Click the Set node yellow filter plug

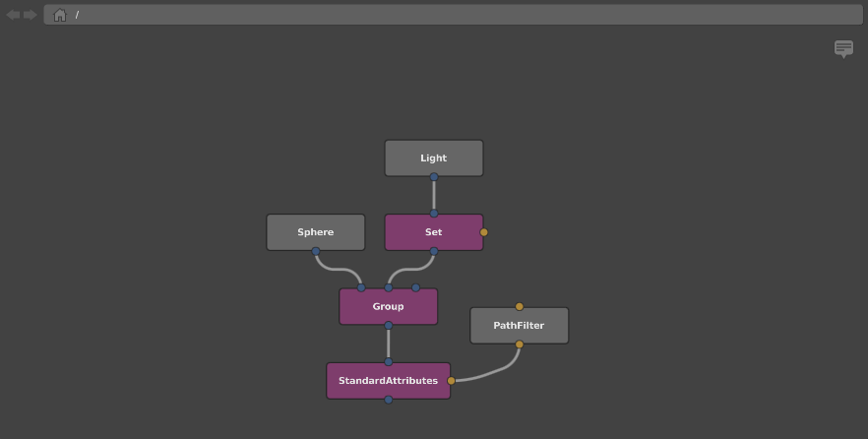[x=484, y=232]
